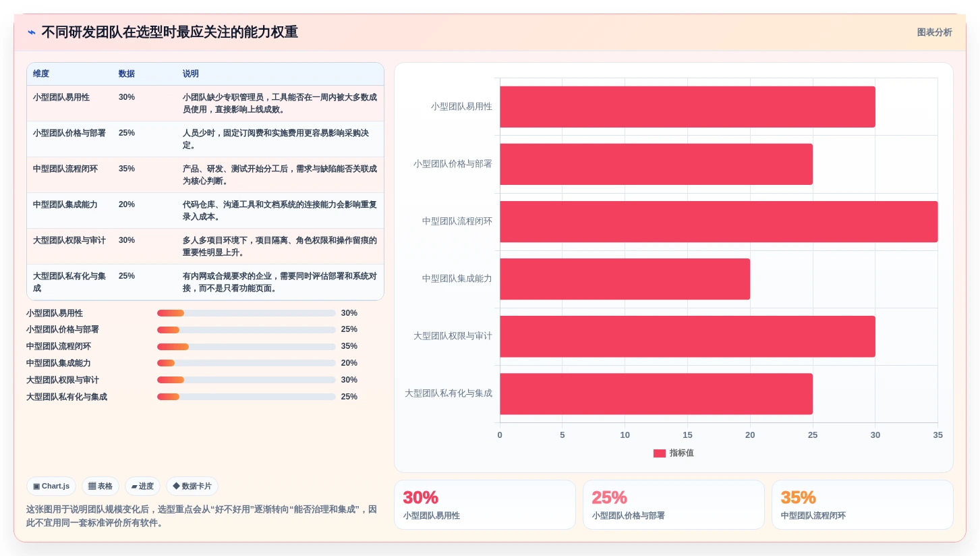Click the 20% table cell for 中型团队集成能力
Image resolution: width=980 pixels, height=556 pixels.
click(127, 204)
